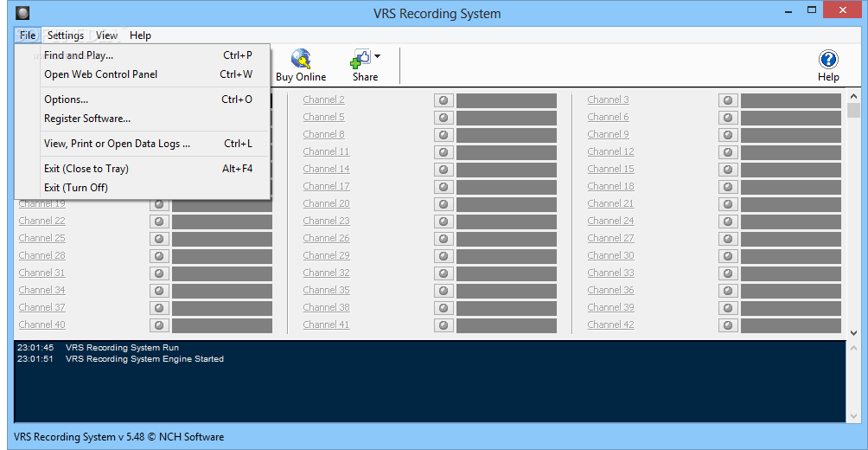Open the View menu

[106, 35]
